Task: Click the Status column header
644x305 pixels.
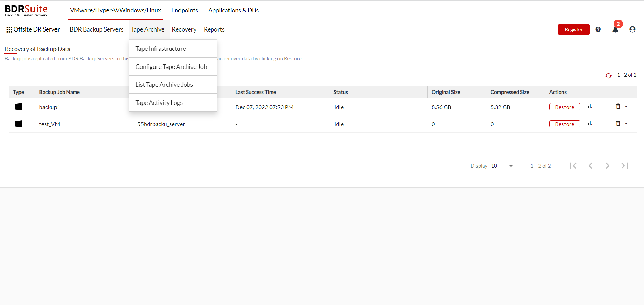Action: tap(340, 92)
